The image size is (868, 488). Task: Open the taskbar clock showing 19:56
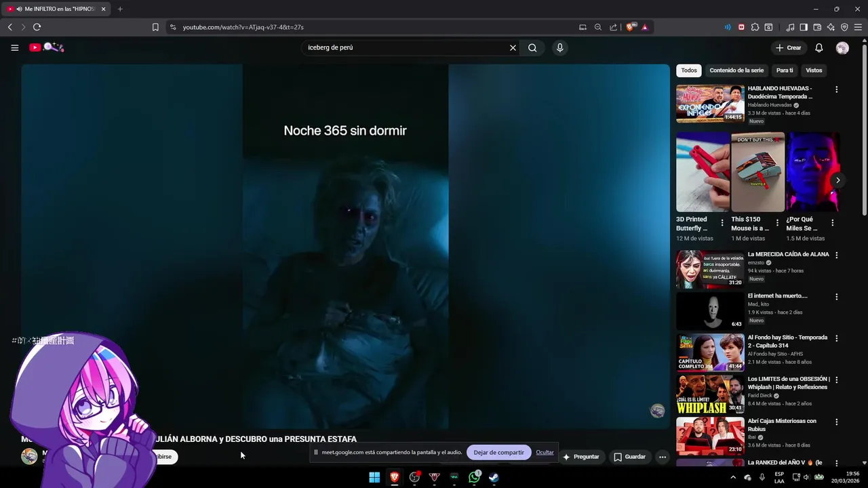point(848,477)
